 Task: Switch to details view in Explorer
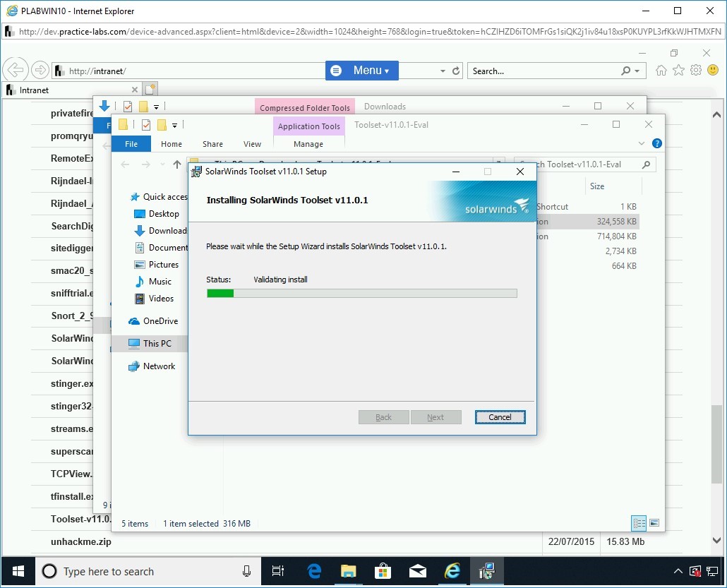(639, 523)
